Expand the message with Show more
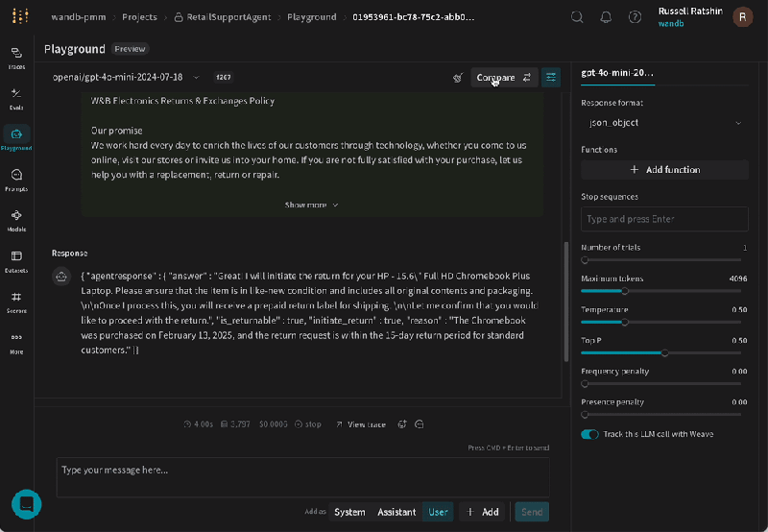 point(311,205)
